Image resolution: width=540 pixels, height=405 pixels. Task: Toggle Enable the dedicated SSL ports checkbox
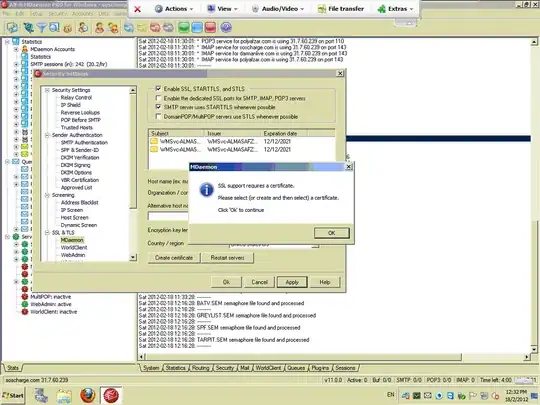point(158,98)
